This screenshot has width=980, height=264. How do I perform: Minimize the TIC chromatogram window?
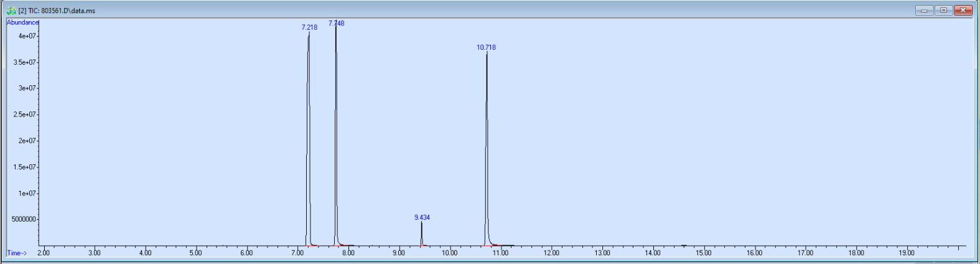[x=924, y=10]
